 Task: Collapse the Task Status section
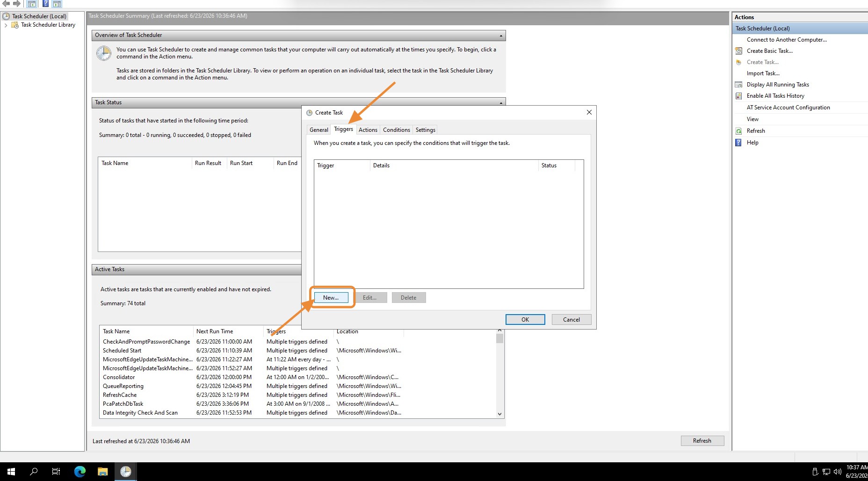[x=501, y=103]
